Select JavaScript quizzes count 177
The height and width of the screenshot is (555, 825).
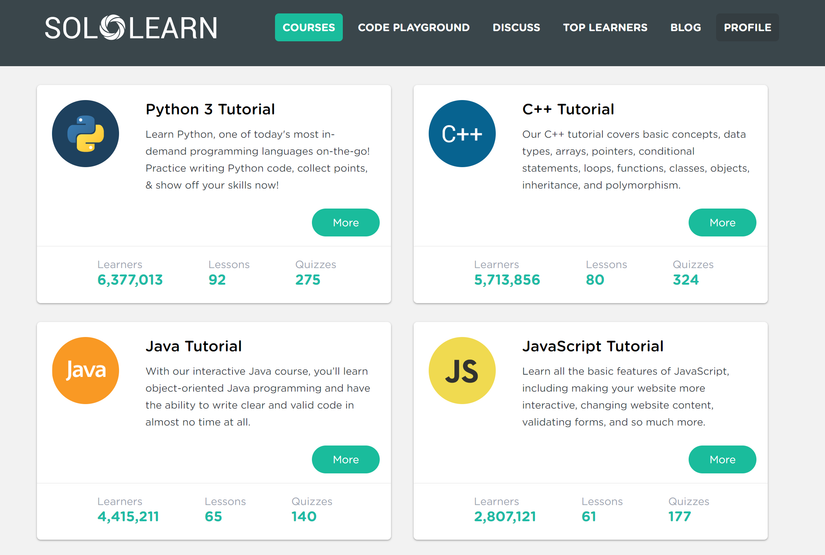tap(679, 517)
